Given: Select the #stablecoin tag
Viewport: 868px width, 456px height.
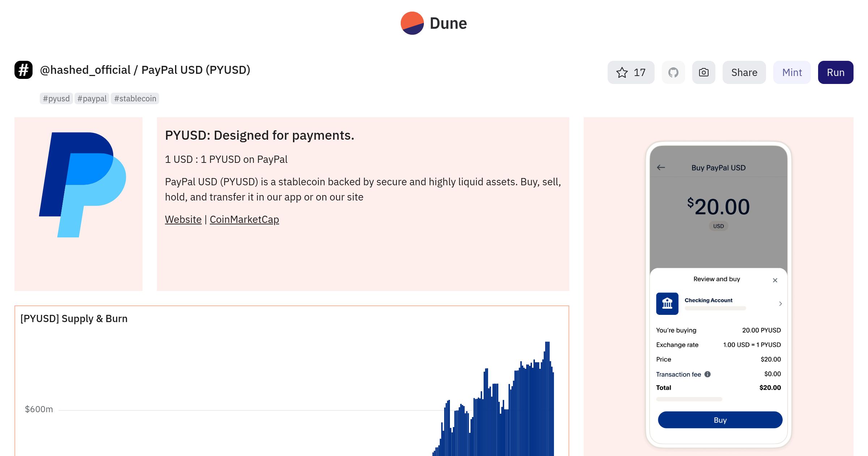Looking at the screenshot, I should pos(135,98).
